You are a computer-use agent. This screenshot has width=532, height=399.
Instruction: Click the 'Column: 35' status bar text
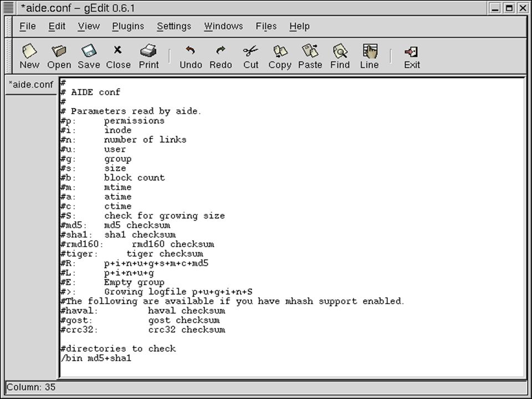[31, 387]
